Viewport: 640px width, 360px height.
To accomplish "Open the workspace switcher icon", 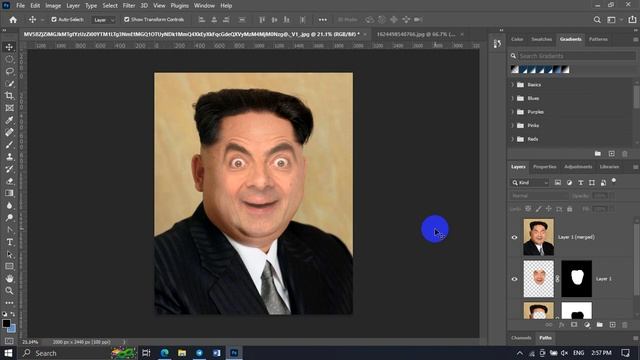I will tap(611, 20).
